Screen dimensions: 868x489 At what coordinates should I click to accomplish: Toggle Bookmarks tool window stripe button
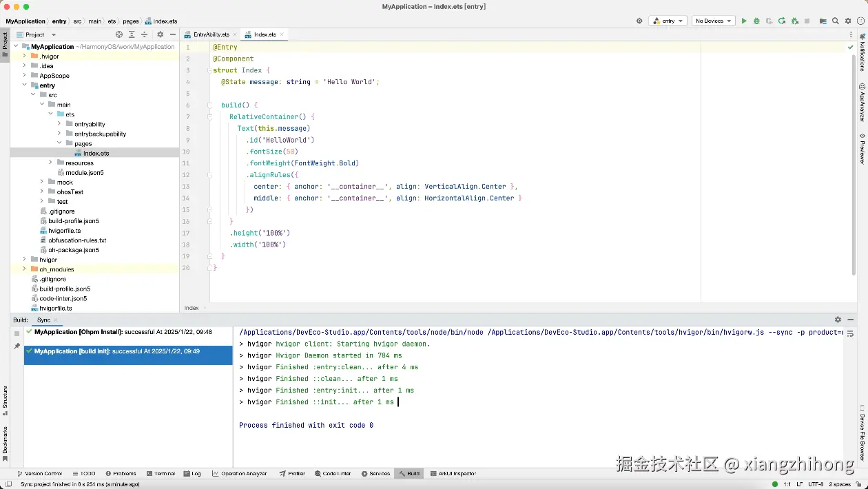coord(5,444)
